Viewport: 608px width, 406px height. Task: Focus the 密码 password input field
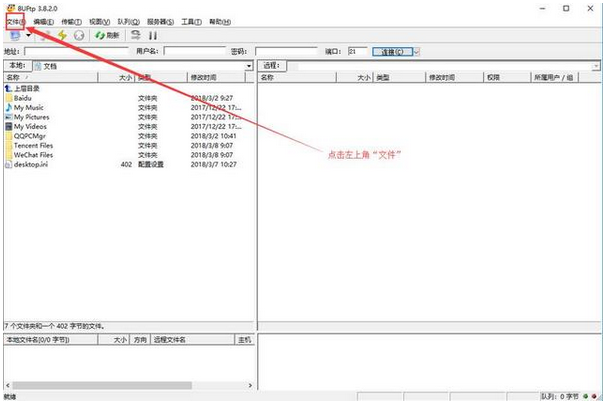click(286, 51)
